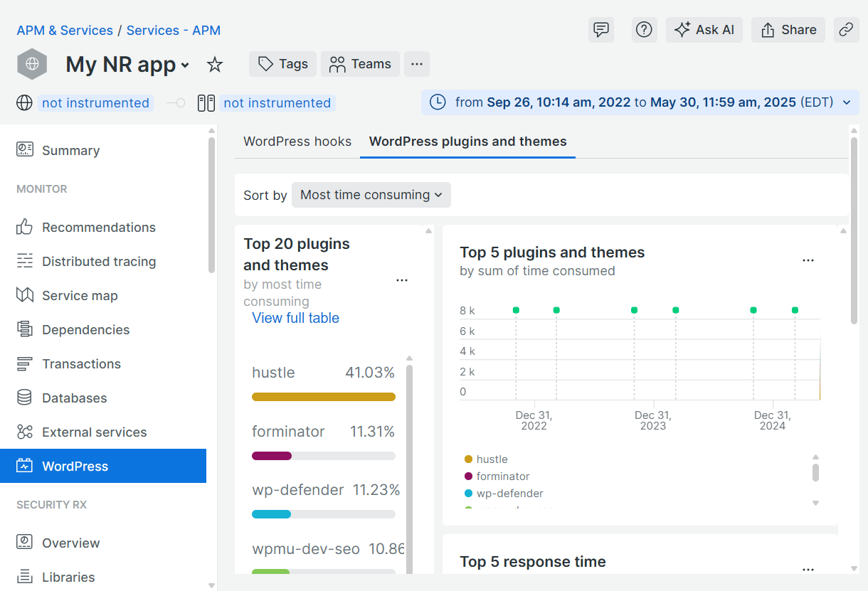Screen dimensions: 868x591
Task: Click the External services sidebar icon
Action: [25, 432]
